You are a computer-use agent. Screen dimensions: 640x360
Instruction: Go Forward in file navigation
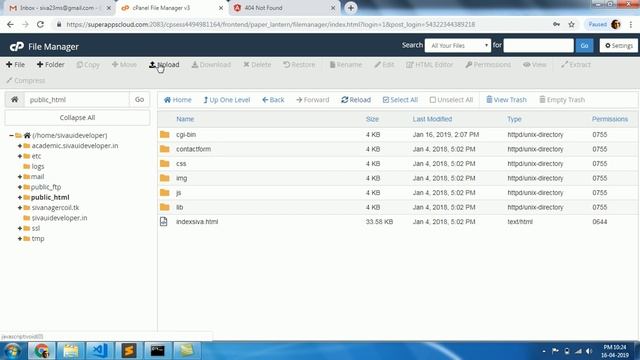pyautogui.click(x=313, y=100)
